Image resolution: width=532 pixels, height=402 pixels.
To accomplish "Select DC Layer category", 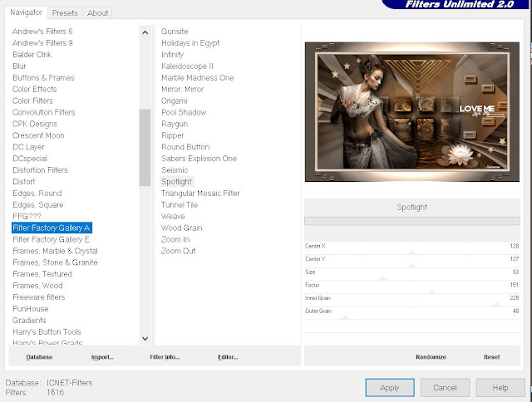I will 28,147.
